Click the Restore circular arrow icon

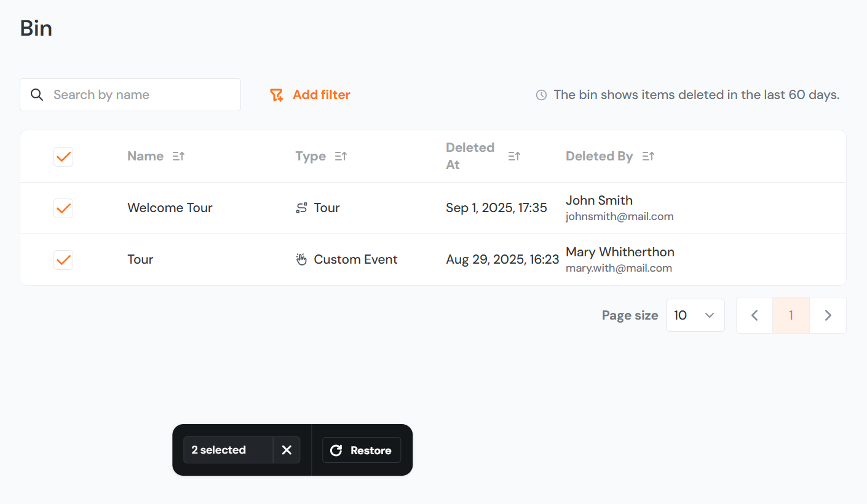coord(336,451)
